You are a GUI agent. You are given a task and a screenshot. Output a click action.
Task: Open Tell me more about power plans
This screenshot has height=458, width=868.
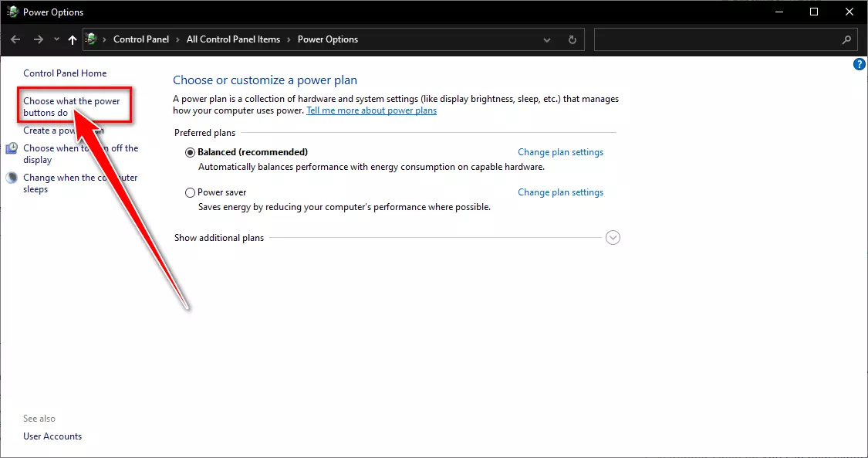click(x=371, y=110)
